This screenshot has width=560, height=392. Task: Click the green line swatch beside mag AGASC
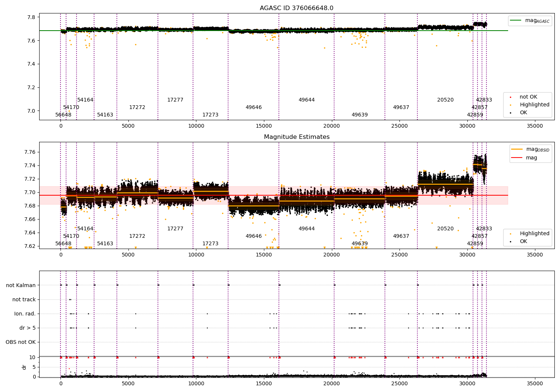(516, 20)
